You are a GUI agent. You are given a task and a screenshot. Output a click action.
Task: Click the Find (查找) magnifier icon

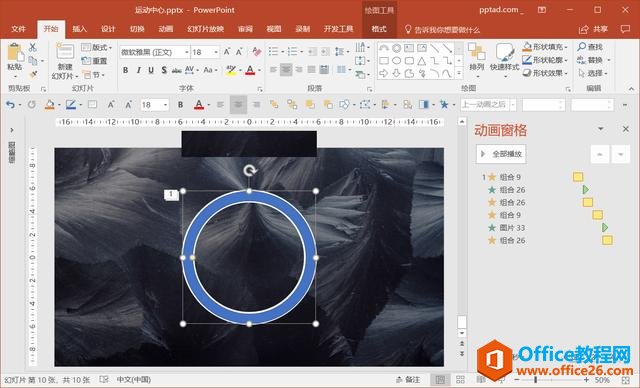tap(582, 47)
